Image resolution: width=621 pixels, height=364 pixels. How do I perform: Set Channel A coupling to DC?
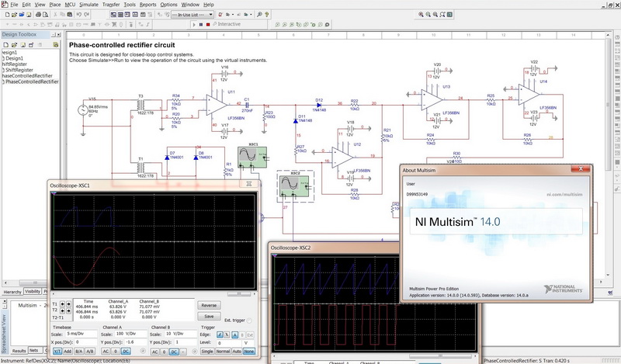pos(126,352)
